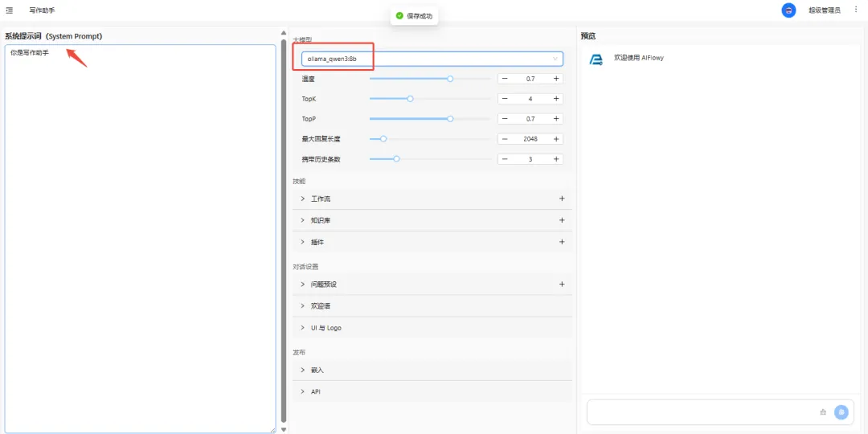Collapse the sidebar with the top-left menu icon
868x434 pixels.
[x=9, y=10]
